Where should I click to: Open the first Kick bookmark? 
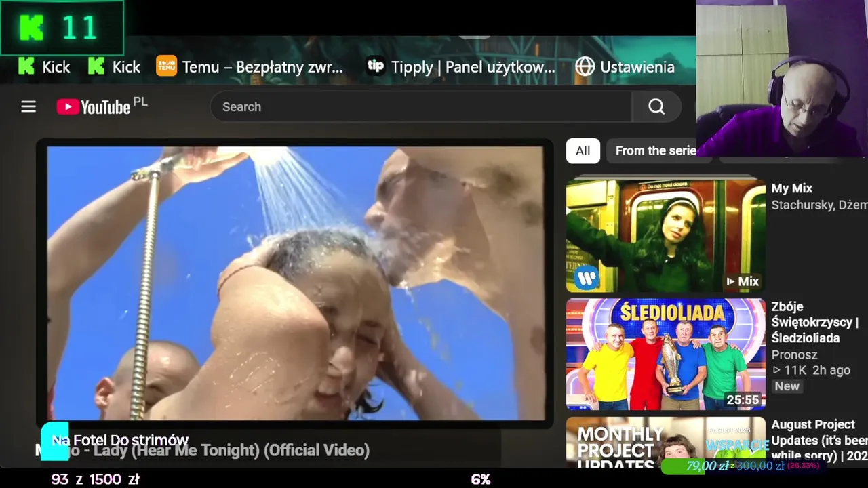pyautogui.click(x=44, y=66)
